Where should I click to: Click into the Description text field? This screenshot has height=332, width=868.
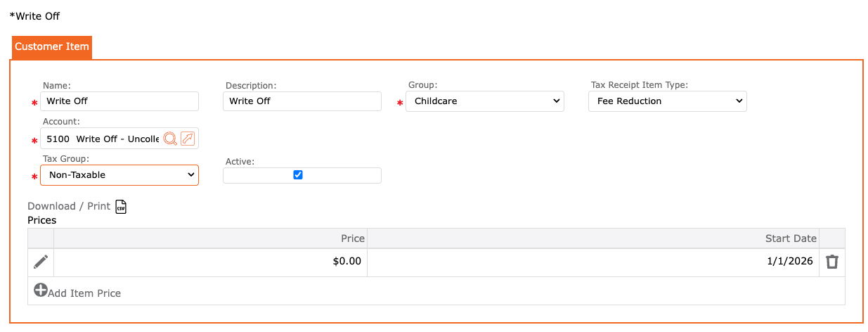(x=302, y=101)
